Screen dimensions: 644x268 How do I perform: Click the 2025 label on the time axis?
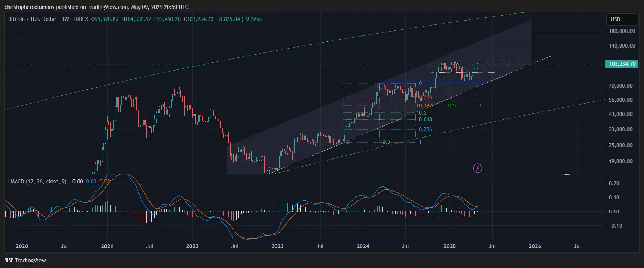449,246
